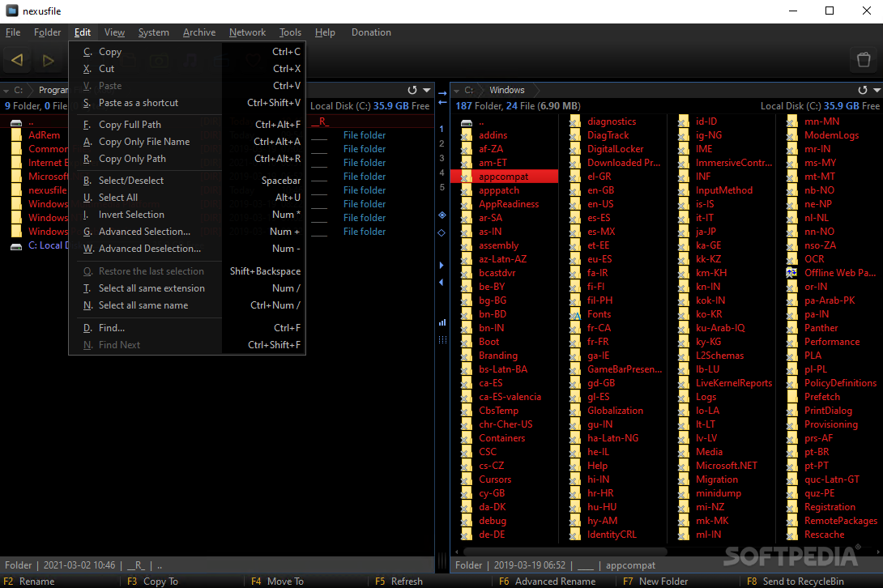The image size is (883, 588).
Task: Click F6 Advanced Rename button
Action: click(548, 582)
